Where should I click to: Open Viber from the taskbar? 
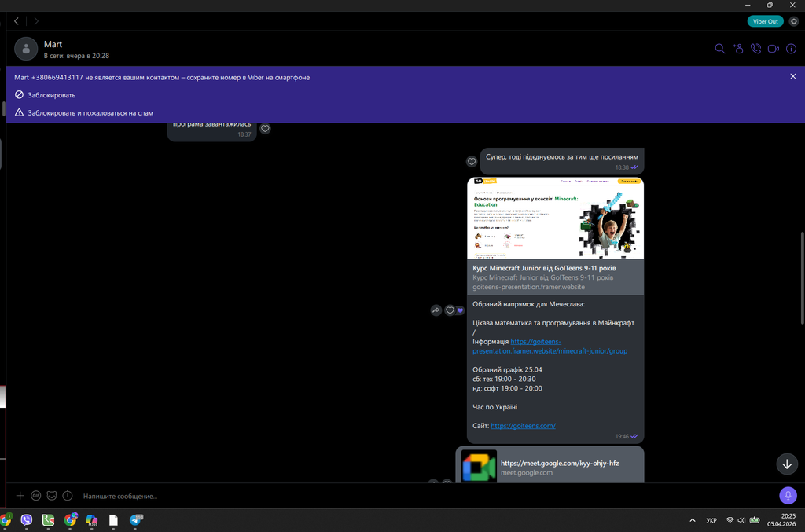click(26, 520)
